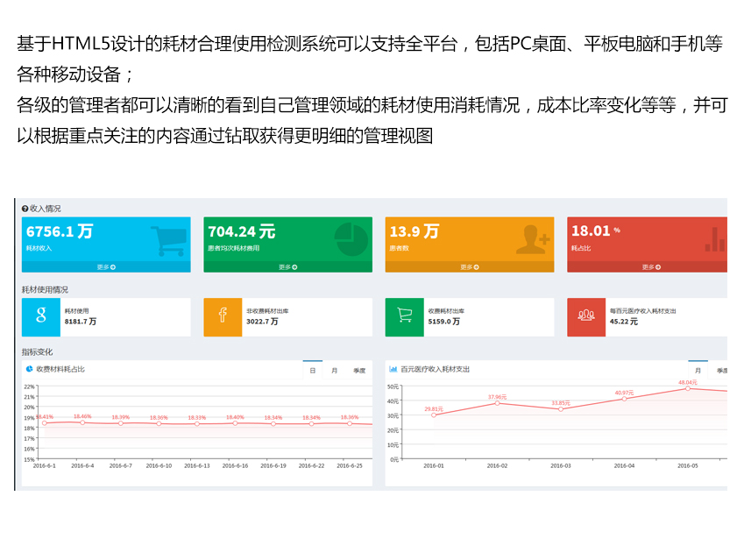Click the red people icon for 每百元医疗收入耗材支出

(586, 316)
